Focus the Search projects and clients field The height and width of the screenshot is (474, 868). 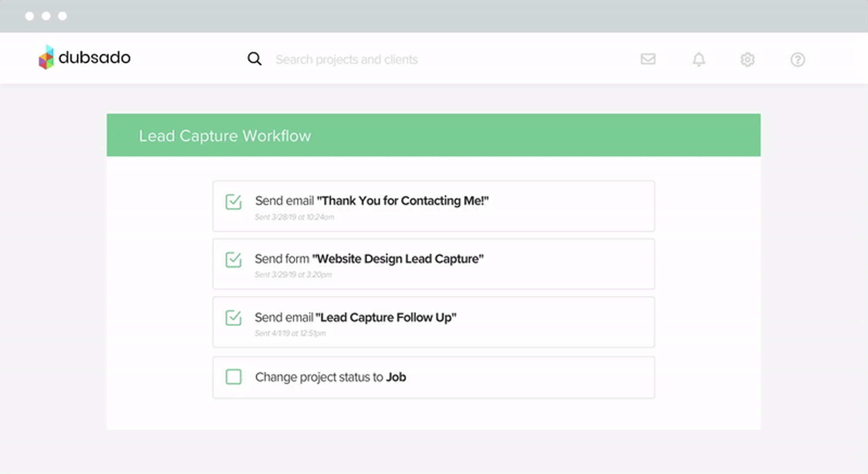coord(346,59)
